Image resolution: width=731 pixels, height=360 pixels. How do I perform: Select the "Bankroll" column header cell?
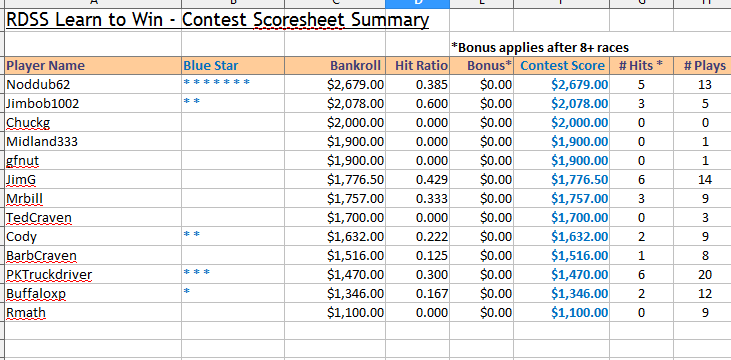(335, 66)
